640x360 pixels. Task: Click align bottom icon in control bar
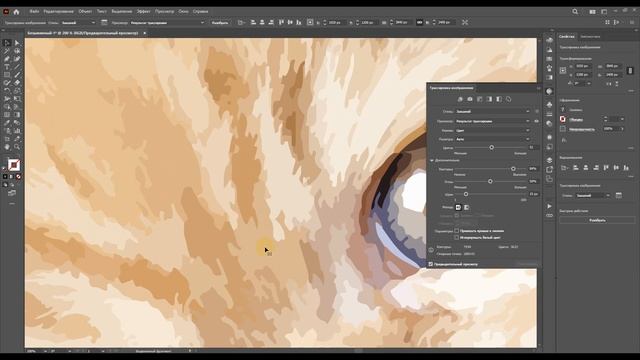[x=299, y=22]
